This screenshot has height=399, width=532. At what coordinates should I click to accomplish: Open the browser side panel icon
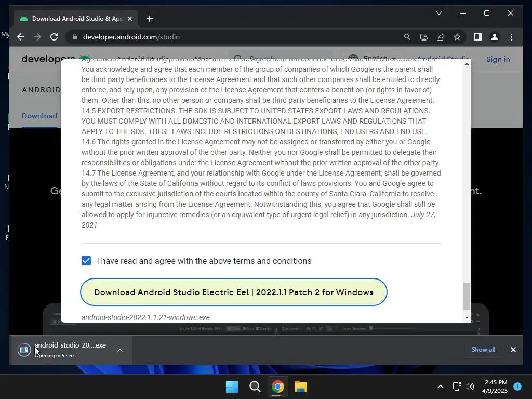point(478,37)
